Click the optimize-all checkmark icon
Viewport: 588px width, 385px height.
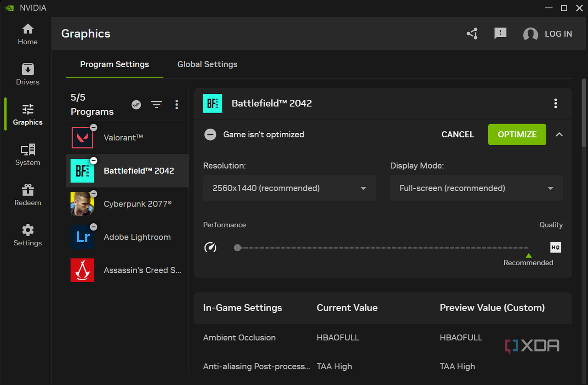pyautogui.click(x=136, y=105)
